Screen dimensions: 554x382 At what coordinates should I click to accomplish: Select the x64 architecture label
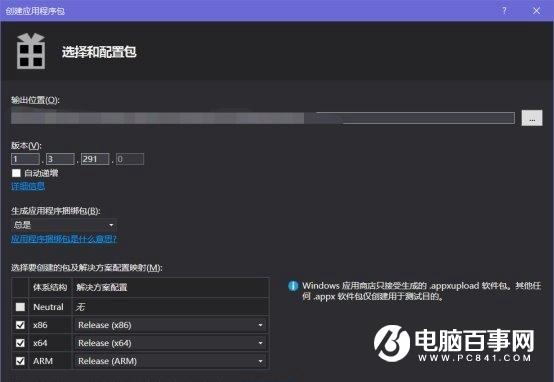click(40, 343)
